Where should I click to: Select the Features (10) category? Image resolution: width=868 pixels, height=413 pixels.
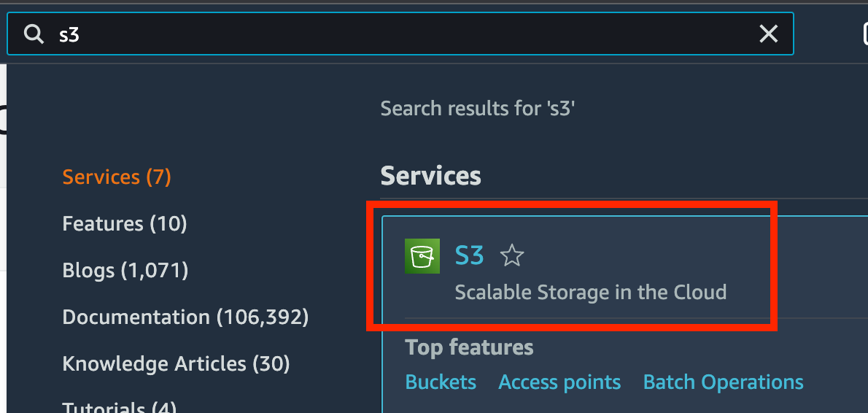point(125,224)
